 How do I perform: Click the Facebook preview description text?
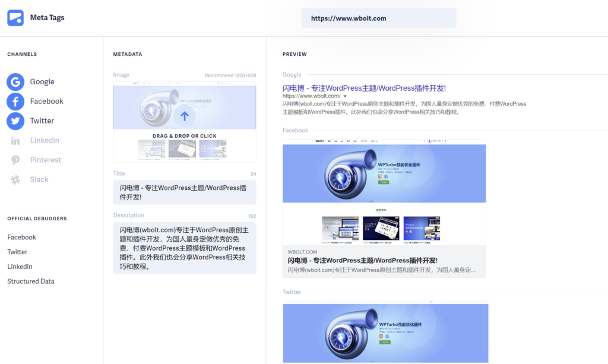pyautogui.click(x=382, y=270)
